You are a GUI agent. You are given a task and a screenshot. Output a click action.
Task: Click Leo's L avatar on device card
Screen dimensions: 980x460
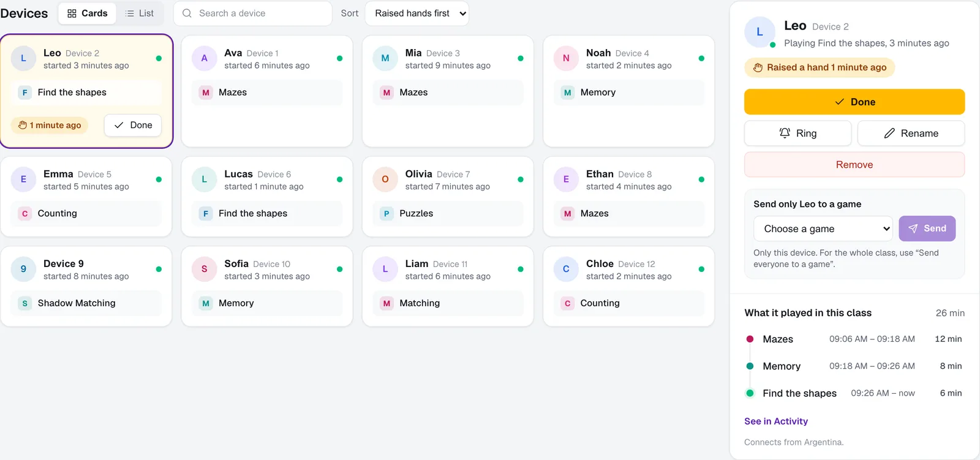click(24, 58)
